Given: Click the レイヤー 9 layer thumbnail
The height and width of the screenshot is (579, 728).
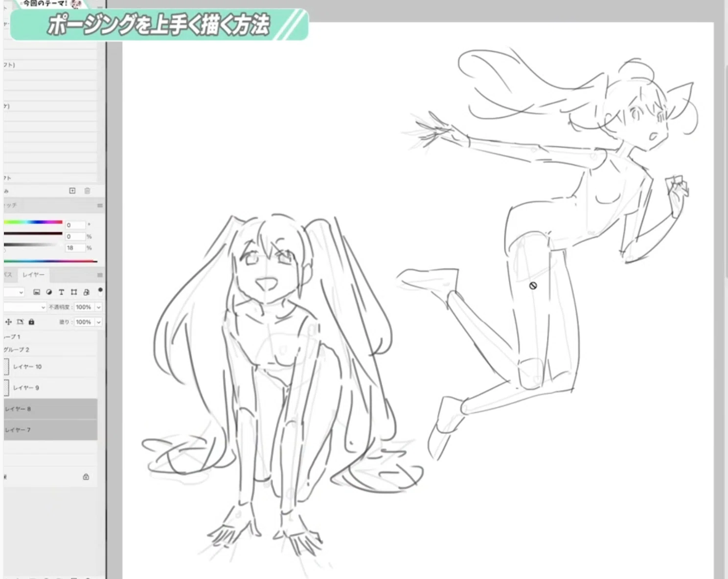Looking at the screenshot, I should [x=6, y=388].
